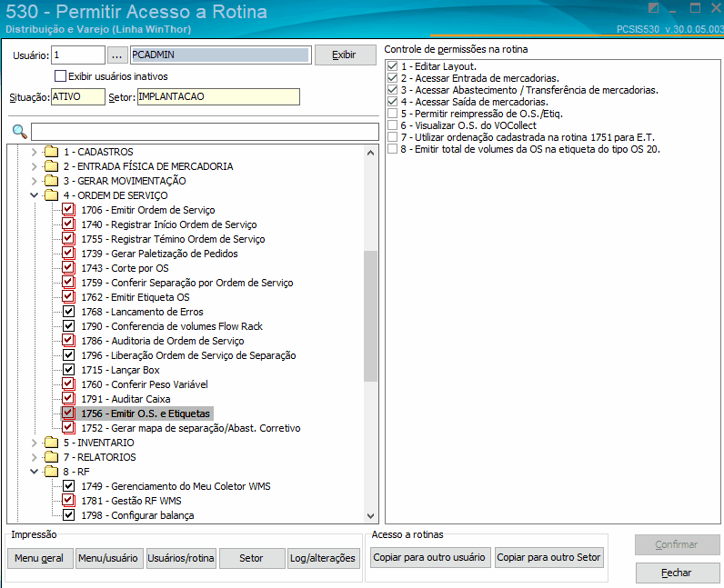724x588 pixels.
Task: Click the Exibir button
Action: (345, 55)
